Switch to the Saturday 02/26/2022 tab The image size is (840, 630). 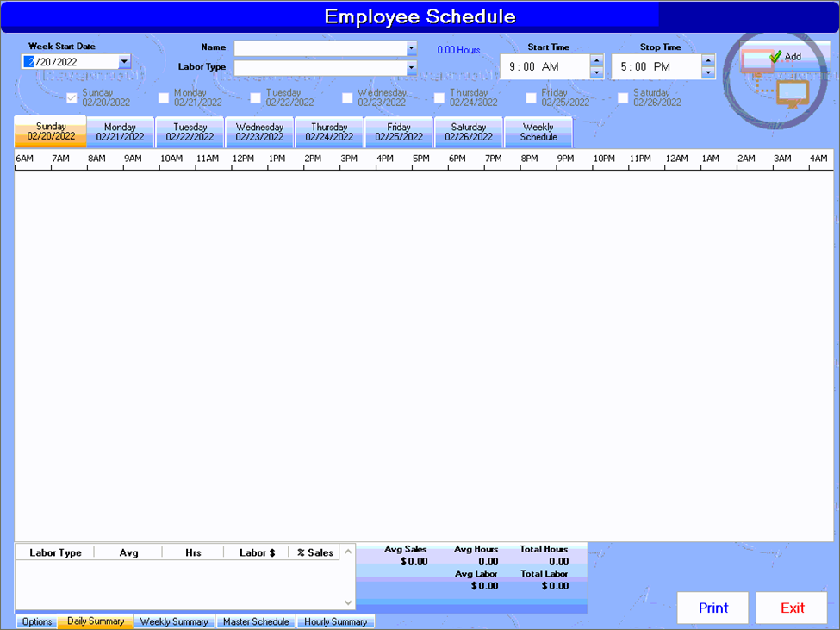click(x=468, y=132)
